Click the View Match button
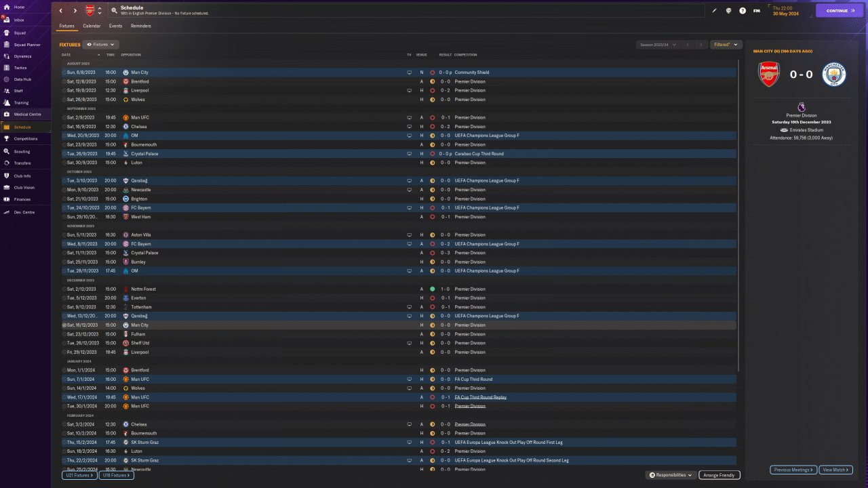 point(835,470)
